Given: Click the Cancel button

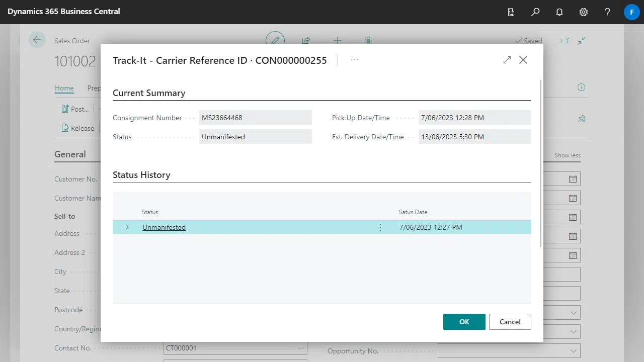Looking at the screenshot, I should pyautogui.click(x=510, y=322).
